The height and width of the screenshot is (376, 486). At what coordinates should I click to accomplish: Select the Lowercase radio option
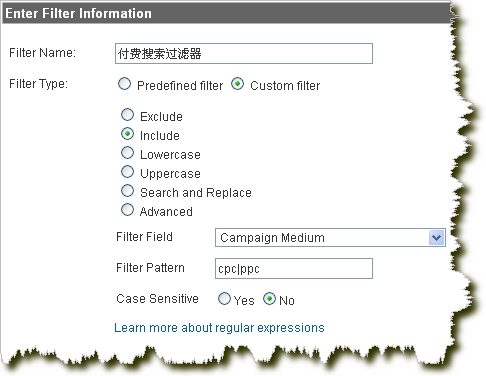click(x=127, y=153)
